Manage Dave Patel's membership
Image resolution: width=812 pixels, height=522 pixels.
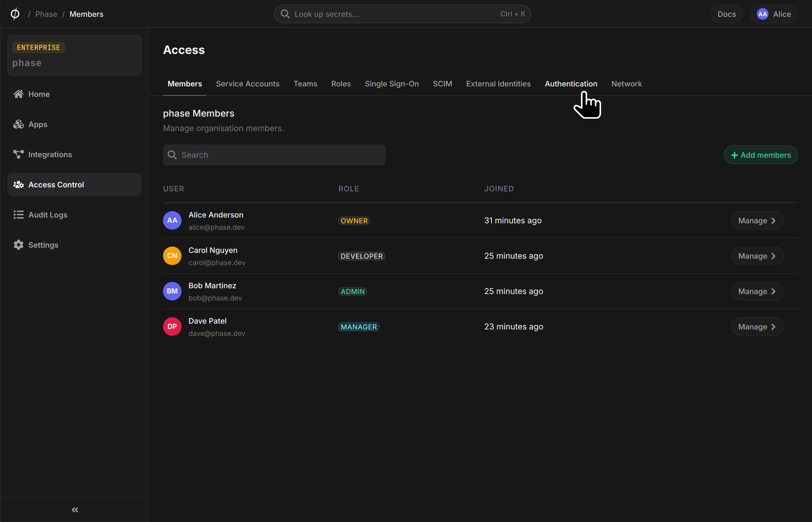point(757,327)
